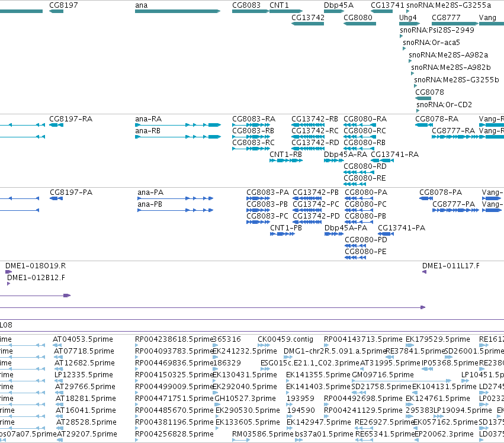Click the CG8197-PA protein label
Image resolution: width=504 pixels, height=443 pixels.
tap(71, 192)
